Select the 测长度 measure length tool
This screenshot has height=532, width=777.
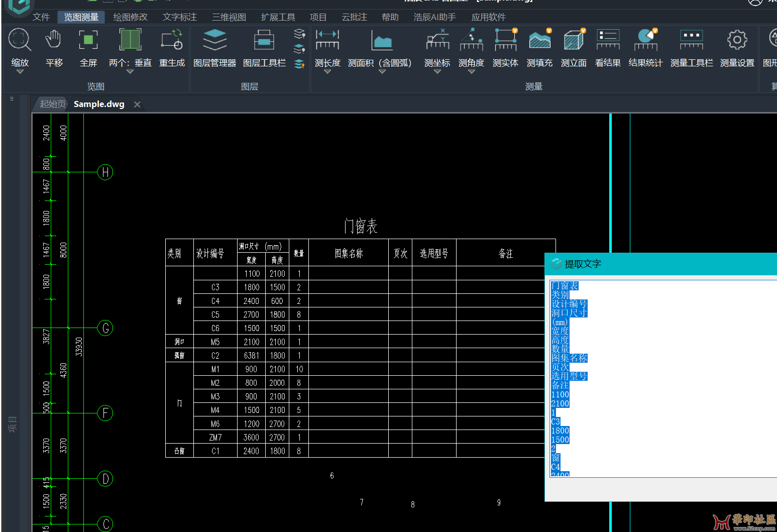coord(327,40)
